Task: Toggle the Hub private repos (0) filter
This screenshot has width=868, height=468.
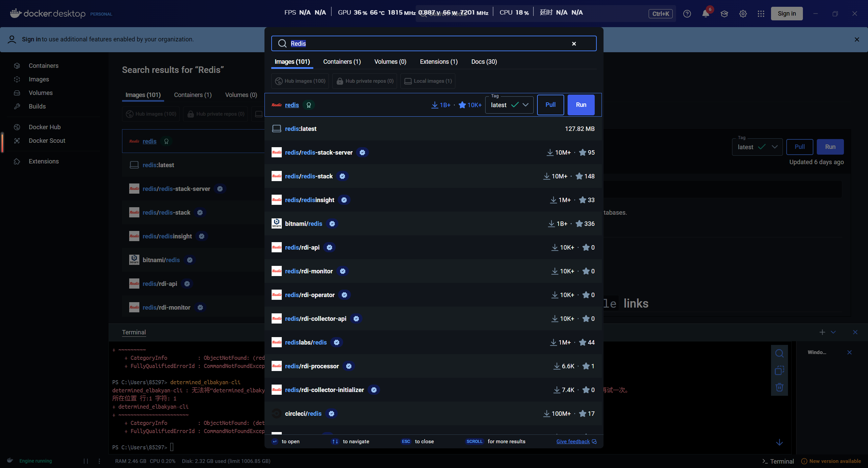Action: 364,81
